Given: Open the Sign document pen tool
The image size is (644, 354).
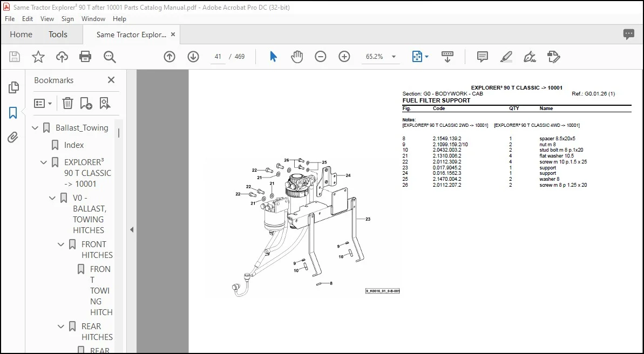Looking at the screenshot, I should pyautogui.click(x=530, y=57).
